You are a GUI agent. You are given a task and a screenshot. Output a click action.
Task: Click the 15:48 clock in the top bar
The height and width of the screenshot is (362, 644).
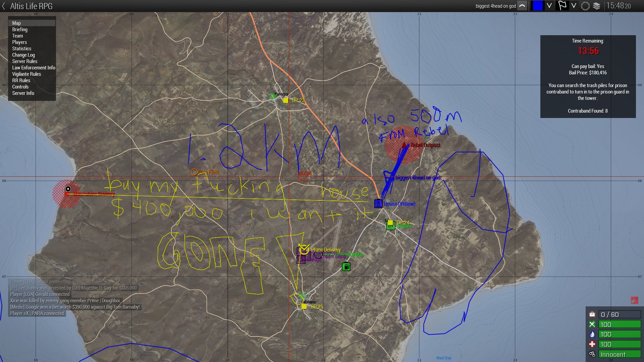click(619, 6)
